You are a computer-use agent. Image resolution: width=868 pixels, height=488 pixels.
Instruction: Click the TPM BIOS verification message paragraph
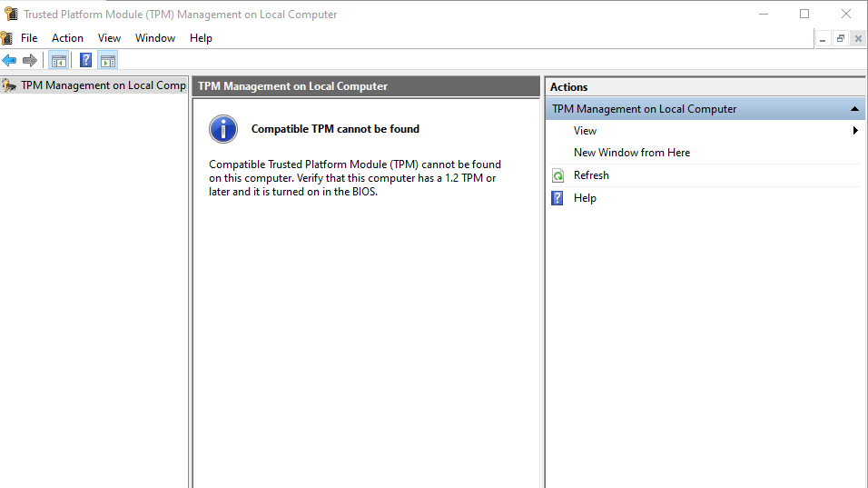[x=355, y=178]
